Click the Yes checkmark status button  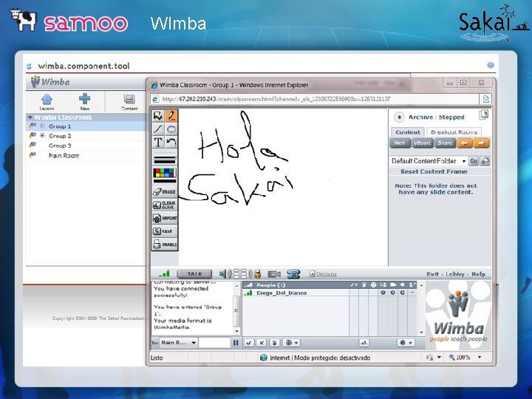249,343
